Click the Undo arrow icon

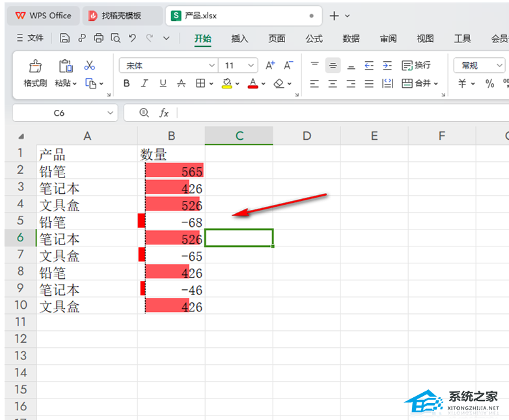[x=132, y=38]
